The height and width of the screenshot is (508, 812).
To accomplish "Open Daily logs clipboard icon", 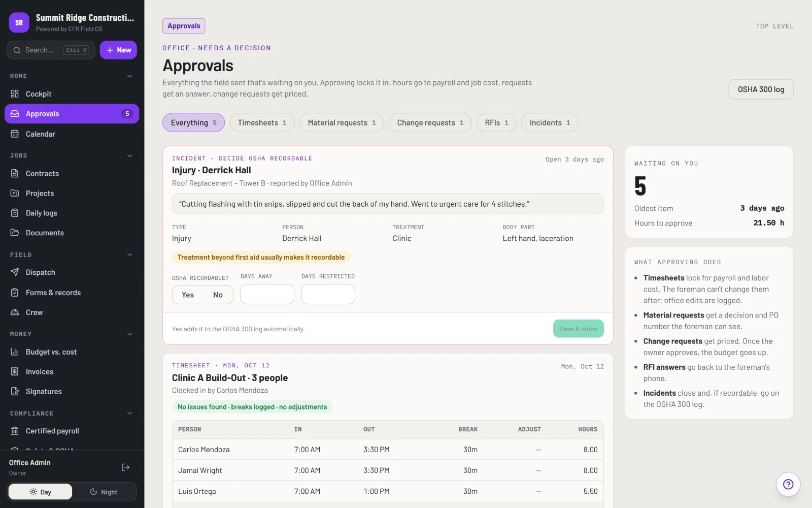I will click(x=15, y=213).
